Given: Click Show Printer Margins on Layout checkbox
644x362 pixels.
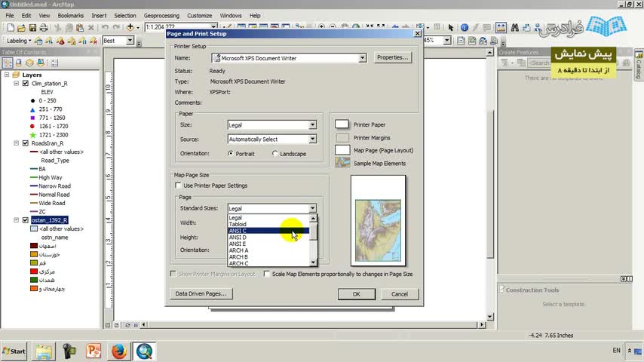Looking at the screenshot, I should point(173,274).
